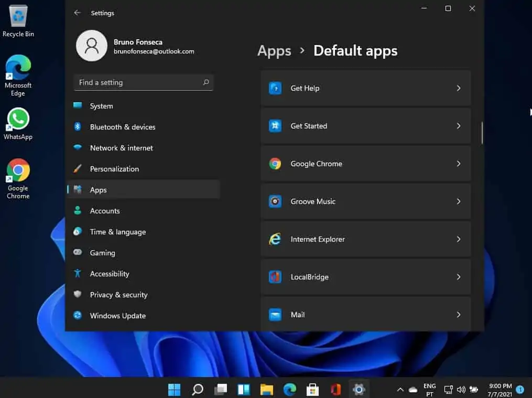Expand the Google Chrome defaults entry
532x398 pixels.
(459, 164)
